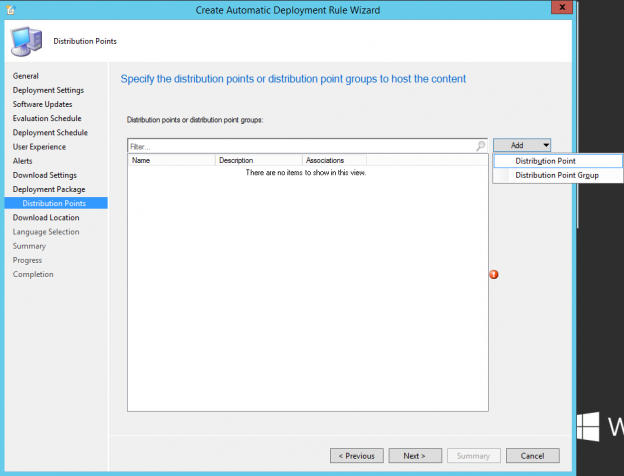Sort by the Description column header
The image size is (624, 476).
pyautogui.click(x=258, y=160)
